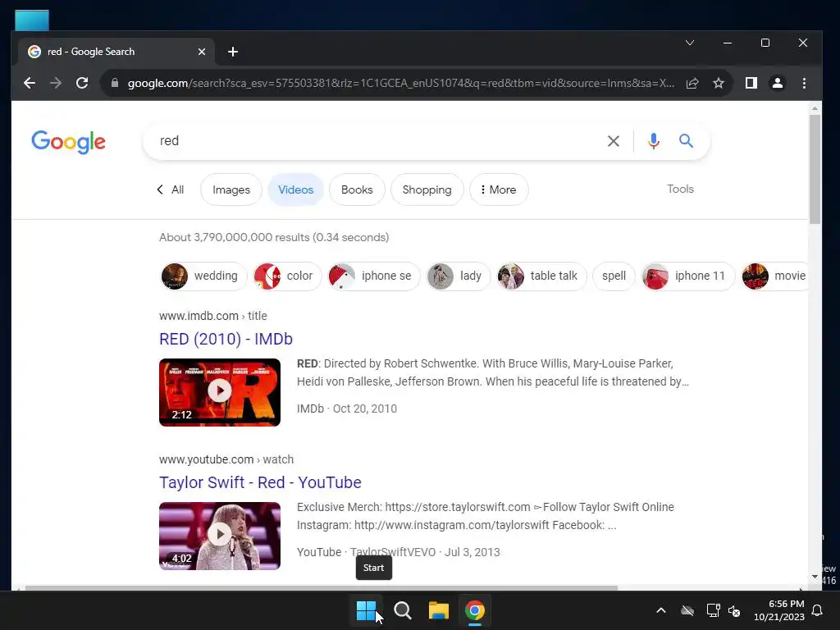Open search Tools options

[x=680, y=189]
